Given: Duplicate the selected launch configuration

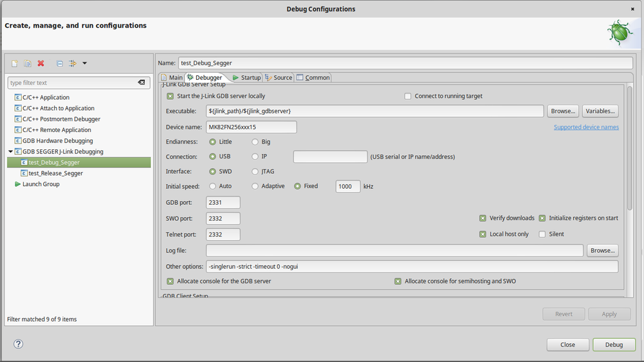Looking at the screenshot, I should (28, 63).
